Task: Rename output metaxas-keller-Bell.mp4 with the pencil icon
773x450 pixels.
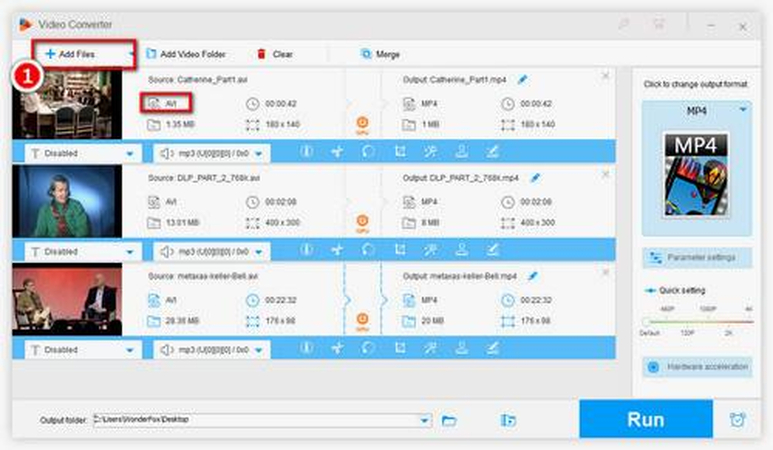Action: pos(532,276)
